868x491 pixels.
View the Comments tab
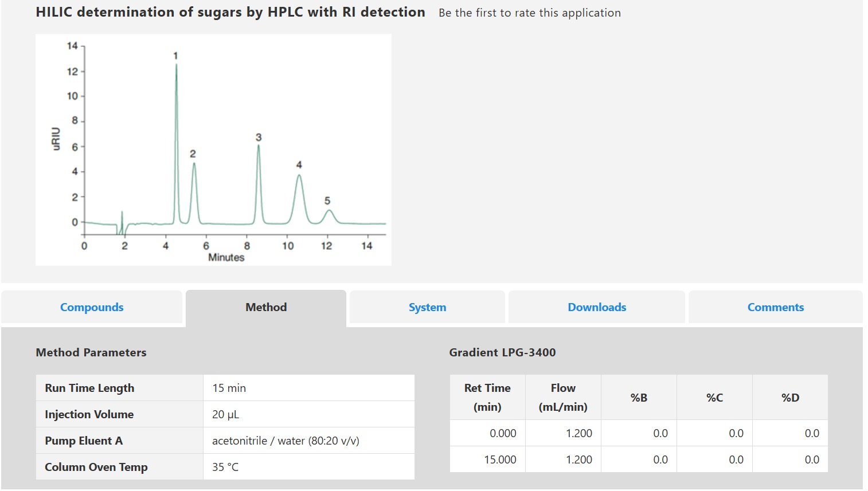click(x=775, y=307)
